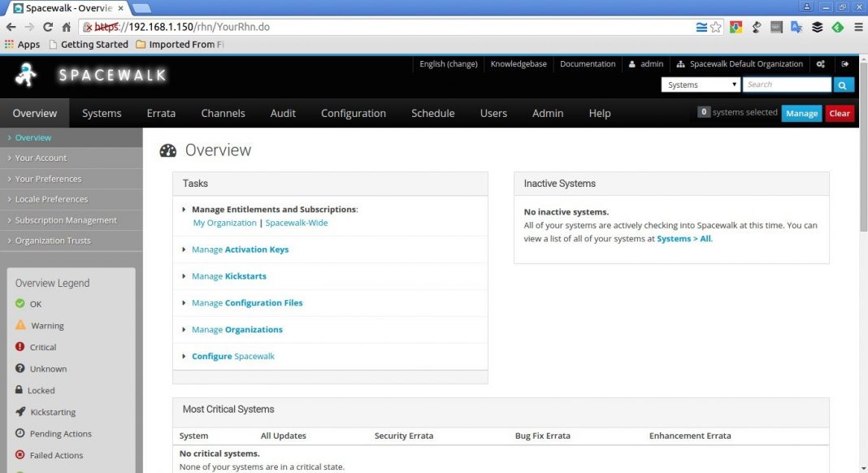Open Spacewalk configuration via the gears icon
Image resolution: width=868 pixels, height=473 pixels.
(x=820, y=63)
